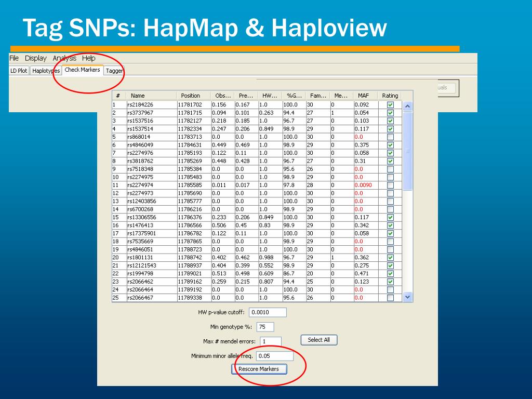The width and height of the screenshot is (532, 399).
Task: Select marker name rs12121543
Action: pyautogui.click(x=142, y=265)
